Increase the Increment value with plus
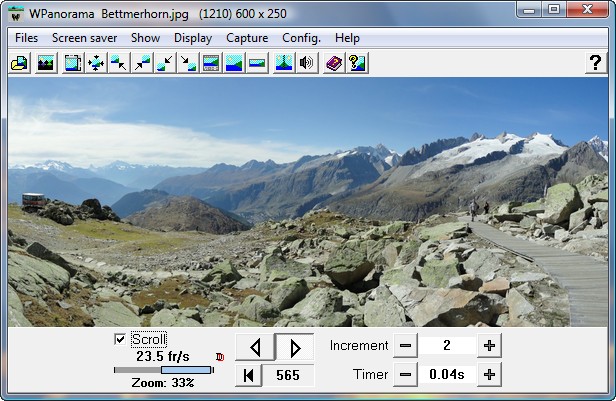Viewport: 616px width, 401px height. pyautogui.click(x=489, y=346)
